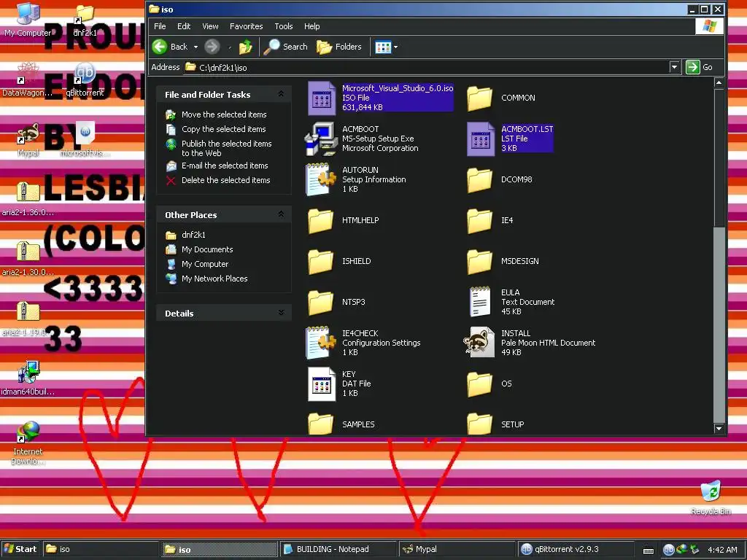Select the OS folder icon
Viewport: 747px width, 560px height.
pyautogui.click(x=480, y=384)
